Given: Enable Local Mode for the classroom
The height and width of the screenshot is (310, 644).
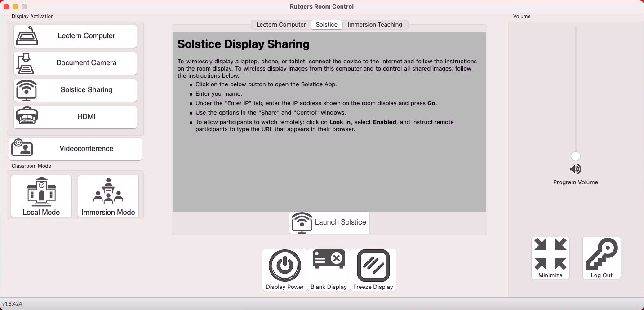Looking at the screenshot, I should [x=41, y=196].
